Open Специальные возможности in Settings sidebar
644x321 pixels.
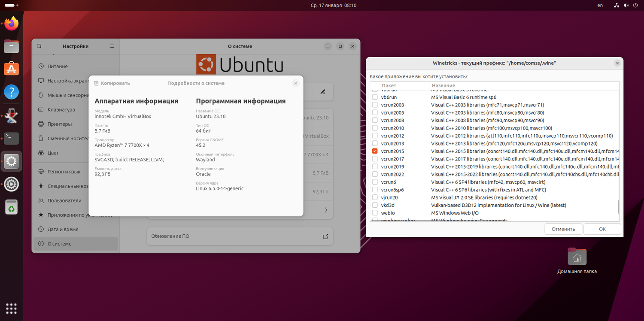click(x=76, y=186)
